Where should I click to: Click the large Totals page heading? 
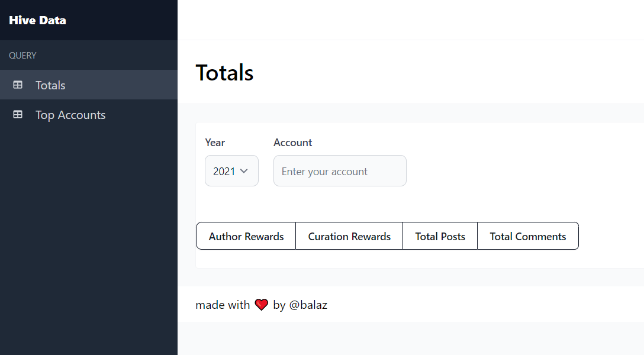pos(224,73)
